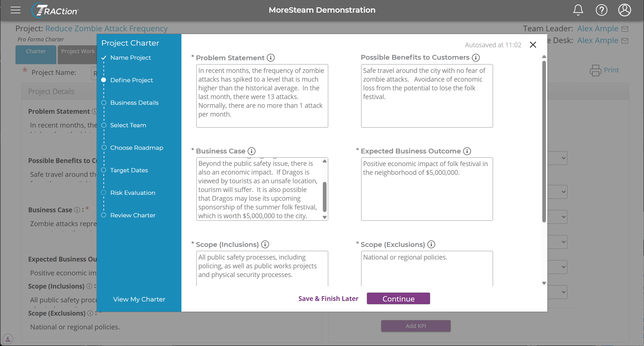Click in the Problem Statement text box
The image size is (644, 346).
click(262, 96)
